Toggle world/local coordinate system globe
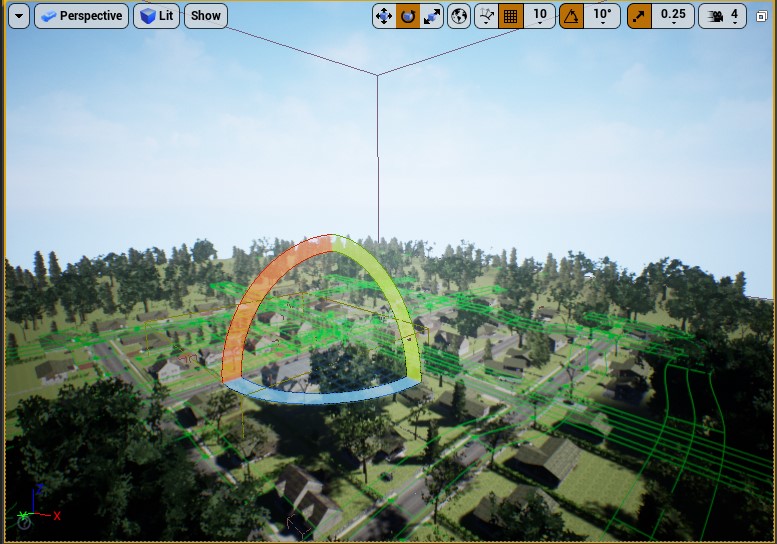 [459, 16]
